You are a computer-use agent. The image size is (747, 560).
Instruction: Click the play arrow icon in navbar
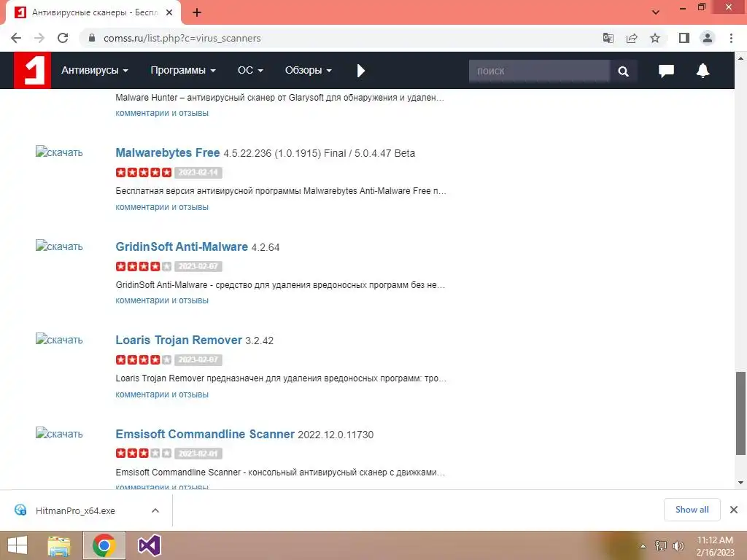point(360,71)
